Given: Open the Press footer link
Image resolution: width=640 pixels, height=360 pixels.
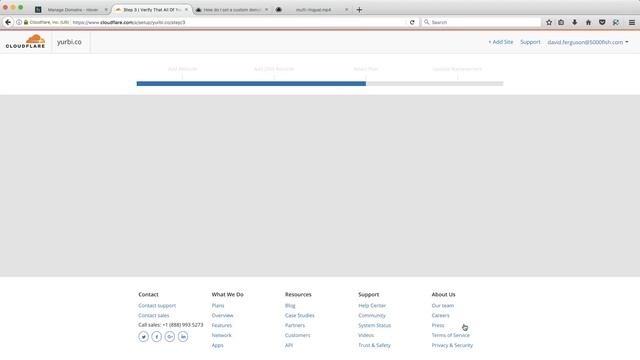Looking at the screenshot, I should coord(438,325).
